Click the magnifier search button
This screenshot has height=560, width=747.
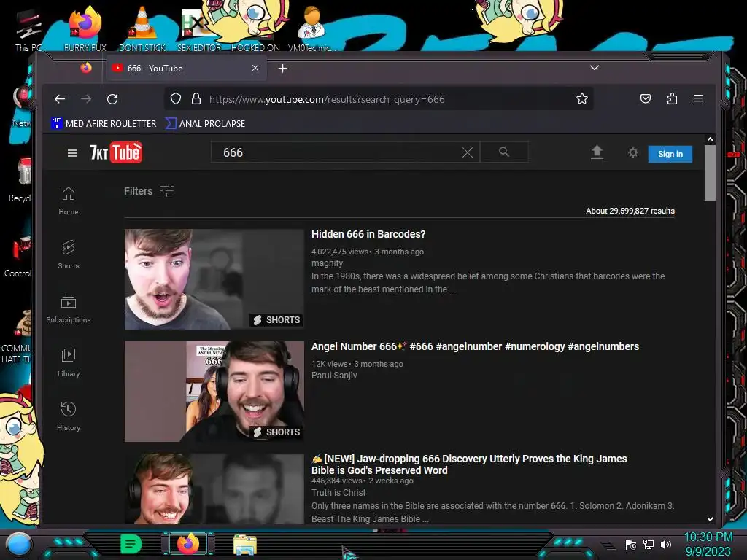point(504,152)
